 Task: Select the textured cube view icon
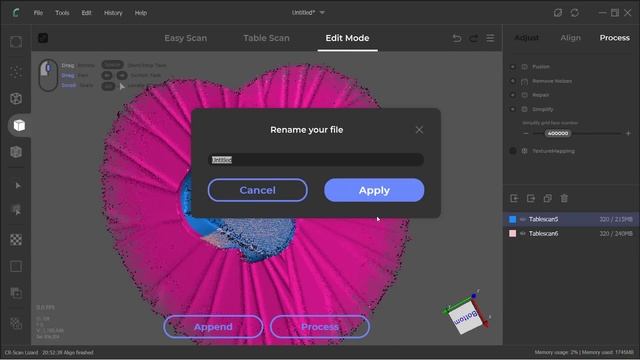click(16, 152)
